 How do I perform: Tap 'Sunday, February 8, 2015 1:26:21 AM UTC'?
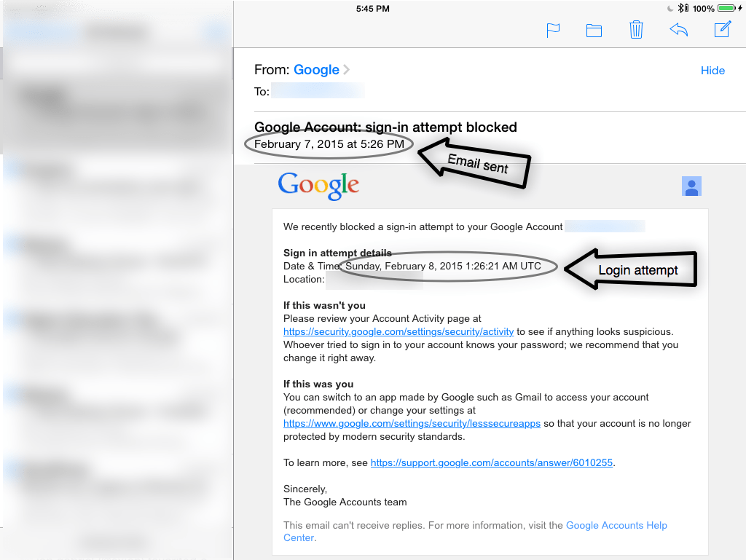(443, 267)
